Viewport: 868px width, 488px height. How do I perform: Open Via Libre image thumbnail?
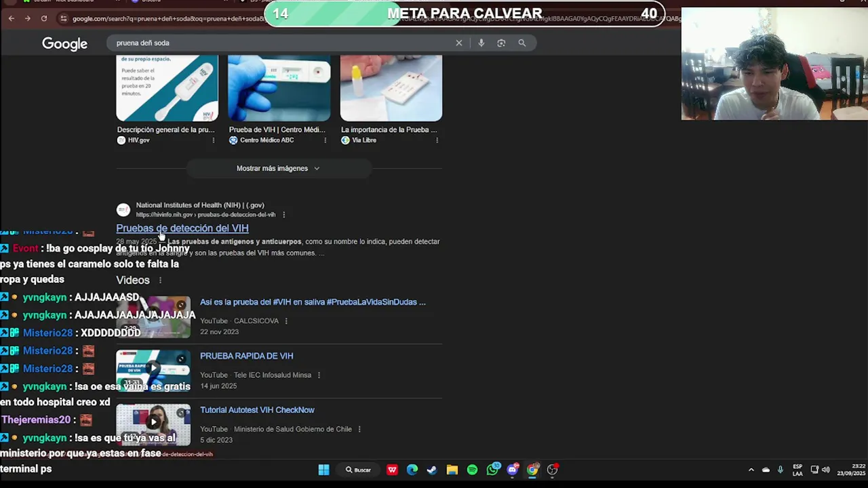pos(391,88)
